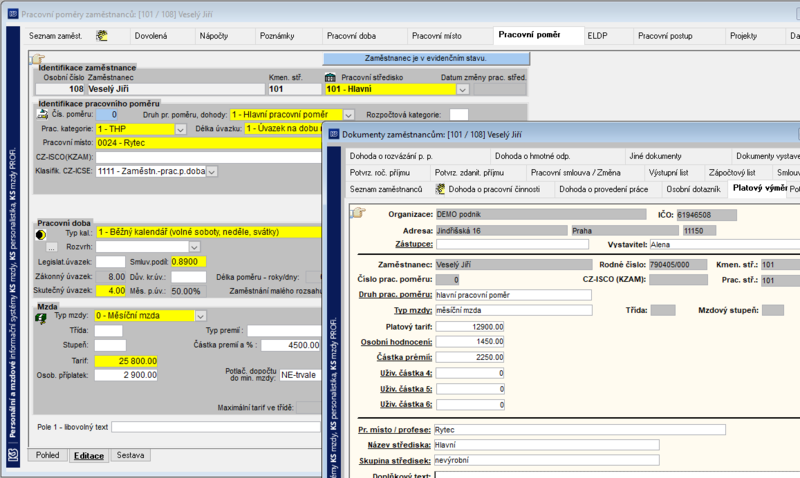The image size is (800, 478).
Task: Expand the Typ mzdy dropdown
Action: 201,316
